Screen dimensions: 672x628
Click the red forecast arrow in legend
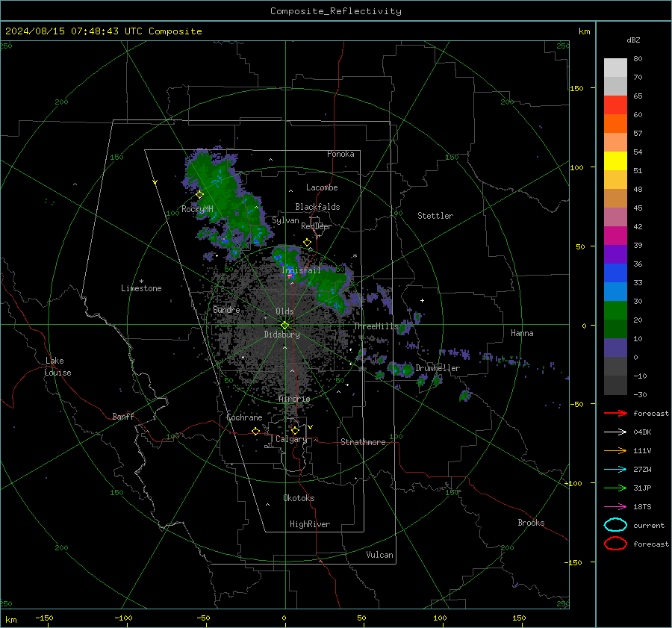pos(615,413)
